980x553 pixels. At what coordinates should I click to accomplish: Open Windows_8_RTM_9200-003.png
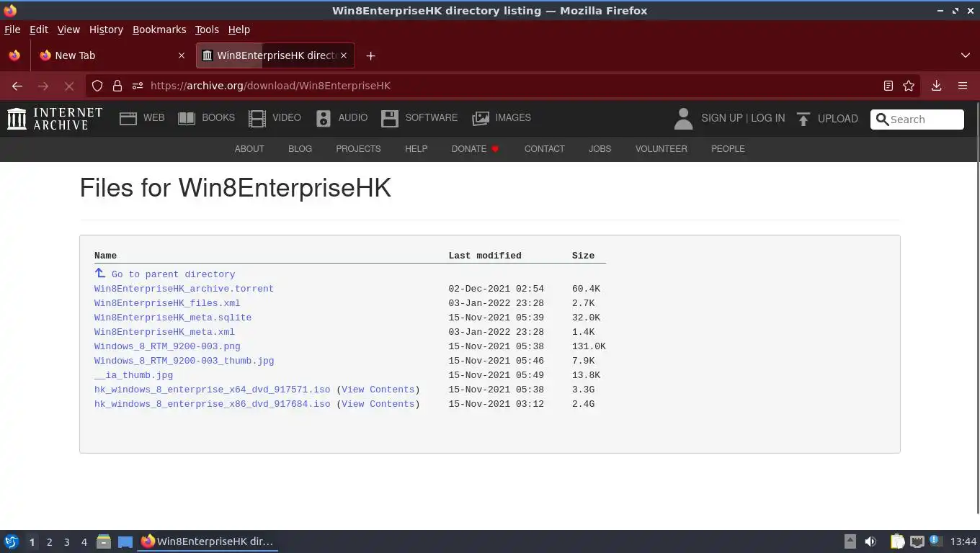click(x=167, y=346)
